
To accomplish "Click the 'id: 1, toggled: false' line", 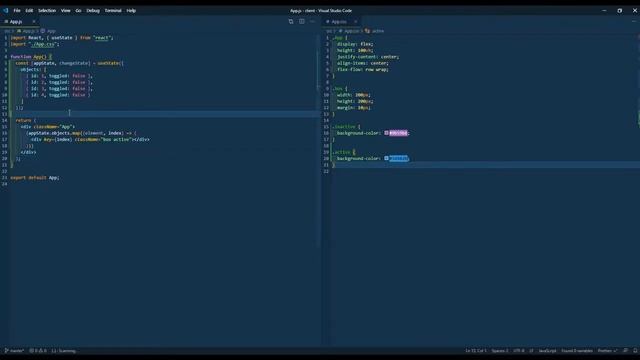I will (59, 76).
